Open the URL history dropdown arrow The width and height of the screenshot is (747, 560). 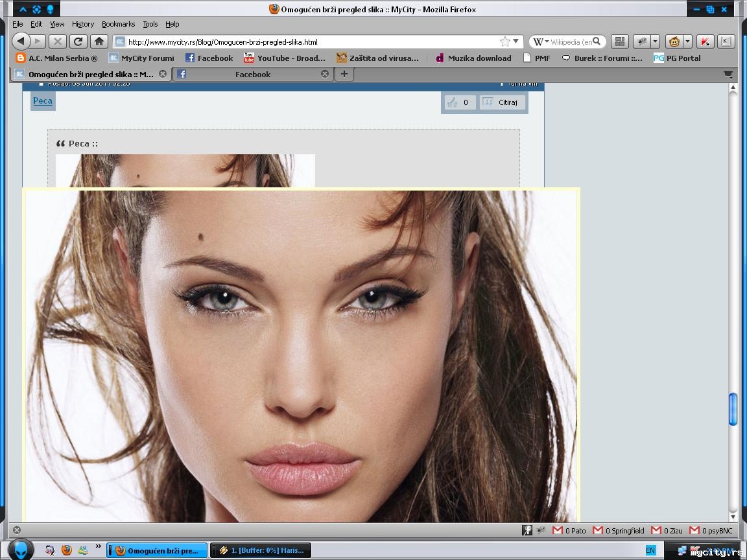tap(516, 41)
